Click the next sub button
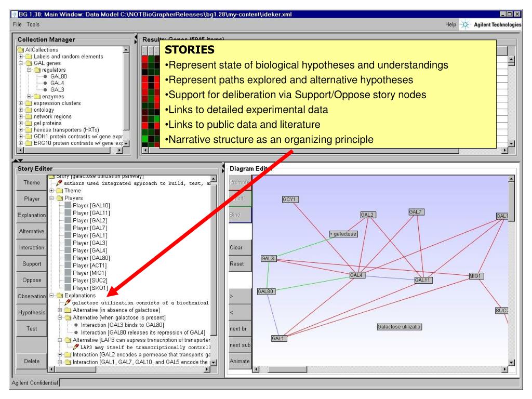This screenshot has width=532, height=399. tap(240, 345)
